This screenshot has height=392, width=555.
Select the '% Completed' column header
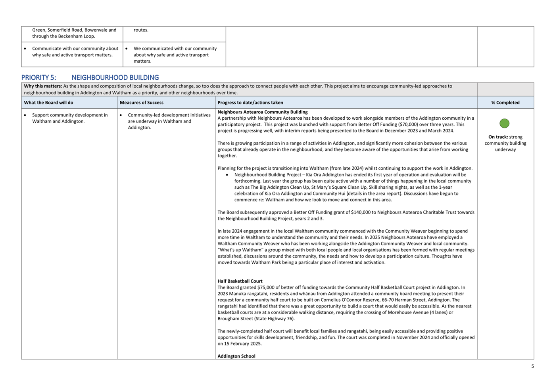coord(505,103)
